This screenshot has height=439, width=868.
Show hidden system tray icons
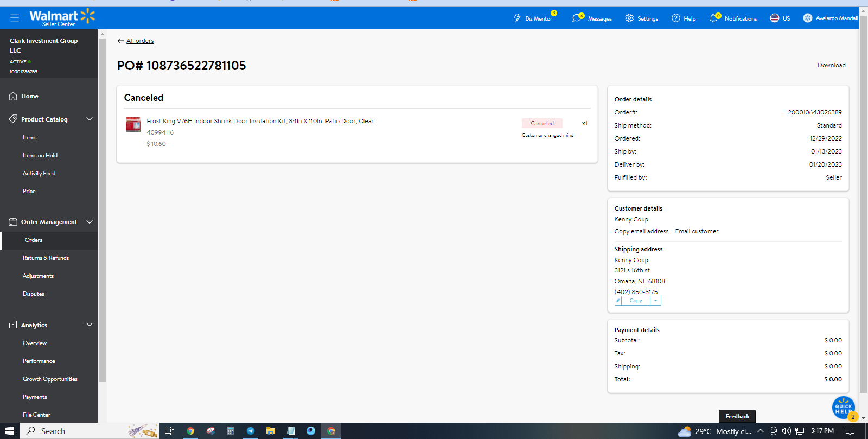point(761,431)
